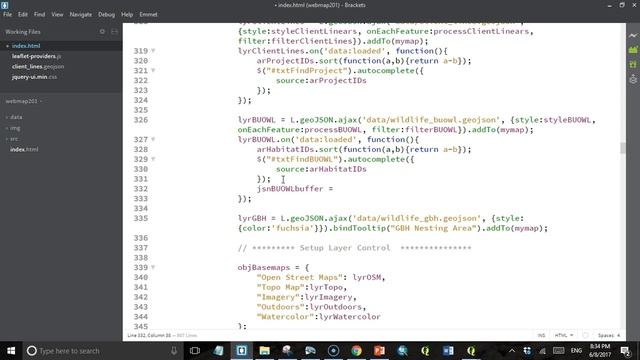Image resolution: width=640 pixels, height=360 pixels.
Task: Open the File menu
Action: point(7,14)
